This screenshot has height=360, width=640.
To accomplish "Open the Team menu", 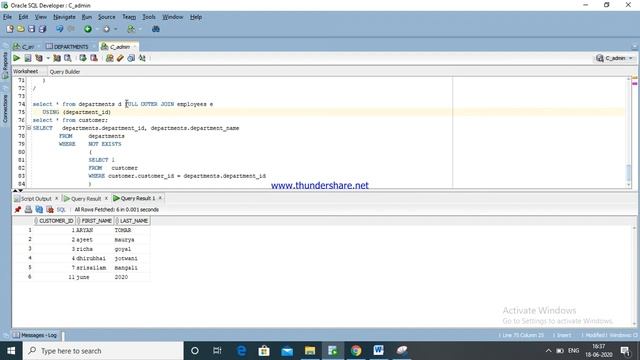I will [129, 17].
